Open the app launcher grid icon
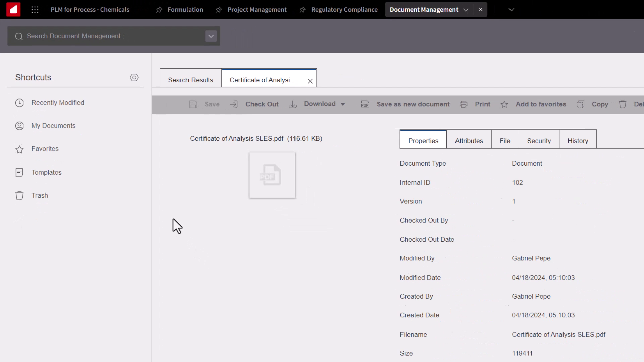Screen dimensions: 644x362 (35, 9)
